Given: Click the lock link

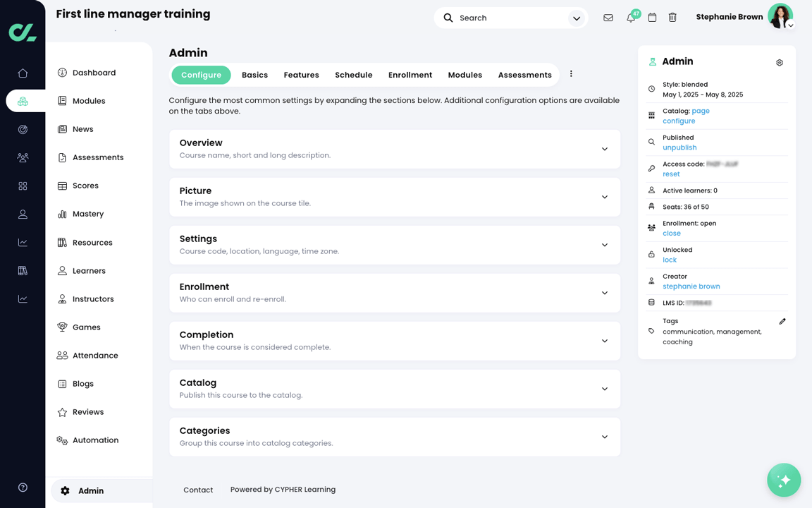Looking at the screenshot, I should pos(670,260).
